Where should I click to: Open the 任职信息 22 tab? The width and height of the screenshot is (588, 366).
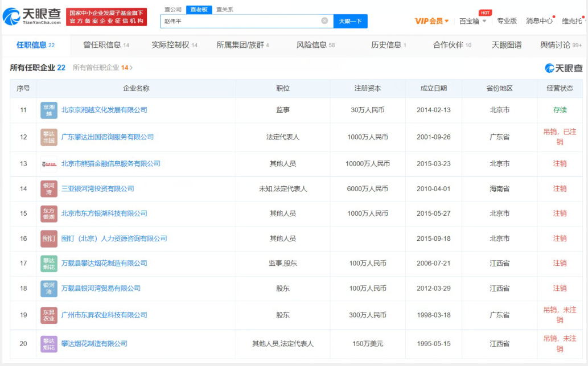pyautogui.click(x=36, y=45)
